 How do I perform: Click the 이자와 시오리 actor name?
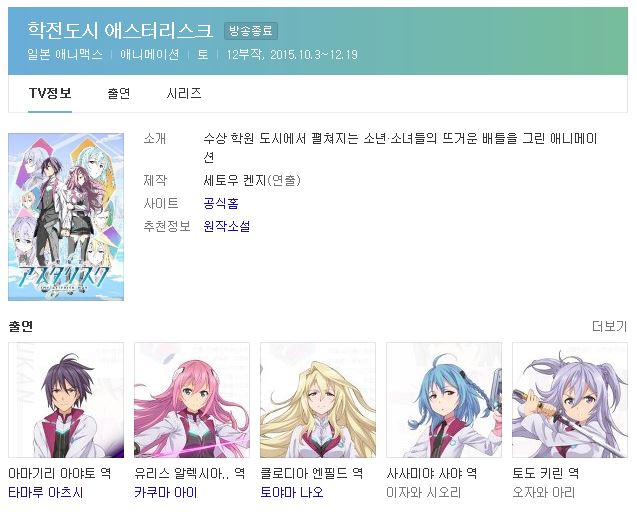[x=424, y=492]
